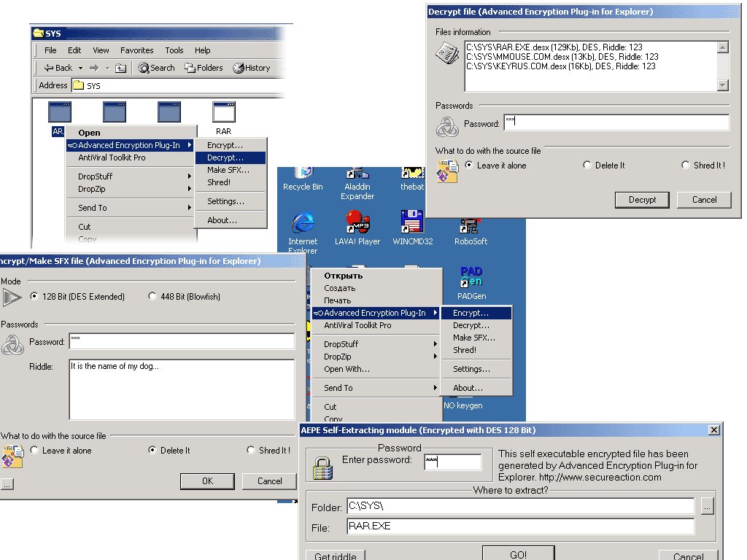Choose 448 Bit Blowfish encryption mode
Screen dimensions: 747x560
click(152, 296)
